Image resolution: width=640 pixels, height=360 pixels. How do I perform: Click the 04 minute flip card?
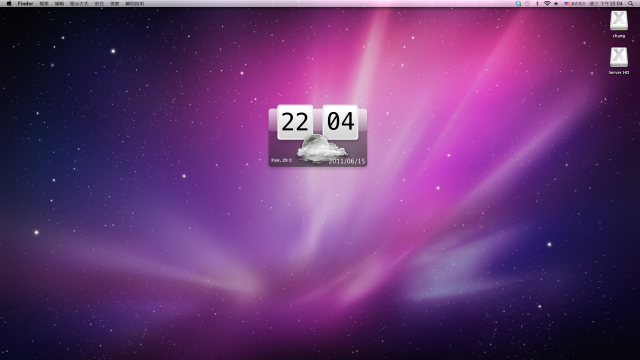[x=340, y=122]
